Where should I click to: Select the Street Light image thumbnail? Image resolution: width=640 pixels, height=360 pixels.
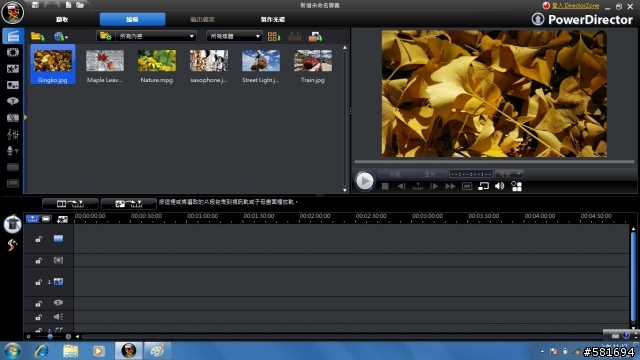coord(261,65)
